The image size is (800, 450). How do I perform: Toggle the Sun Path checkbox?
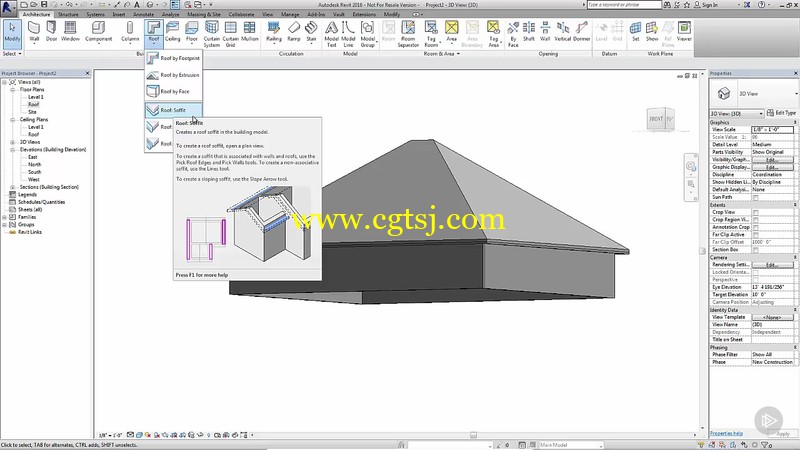tap(756, 197)
